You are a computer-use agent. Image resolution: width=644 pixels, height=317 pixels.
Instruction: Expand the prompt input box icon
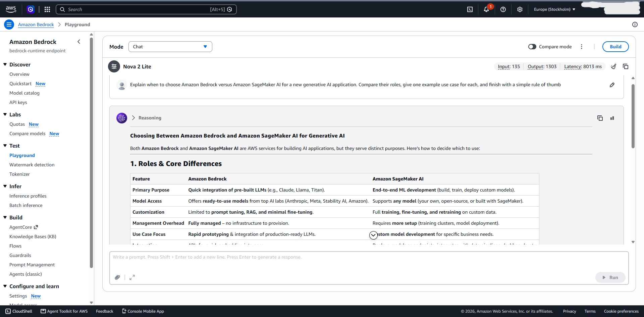132,277
